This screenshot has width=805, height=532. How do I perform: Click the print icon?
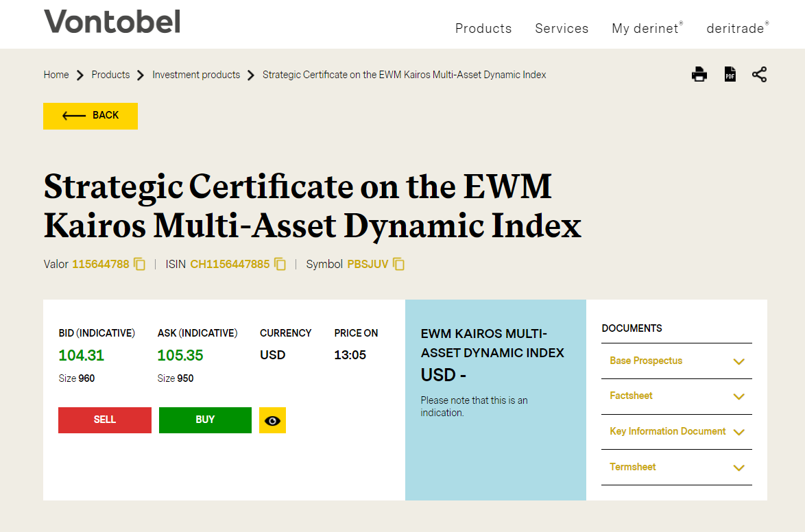[699, 75]
